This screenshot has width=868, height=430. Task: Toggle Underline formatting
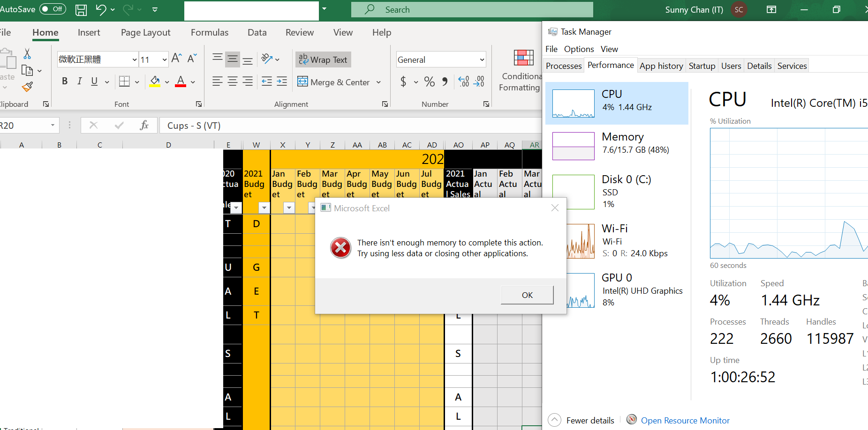point(94,81)
